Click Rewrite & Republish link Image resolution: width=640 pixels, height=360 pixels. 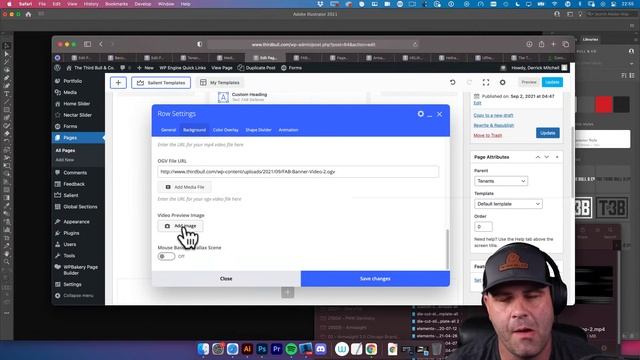pos(494,125)
